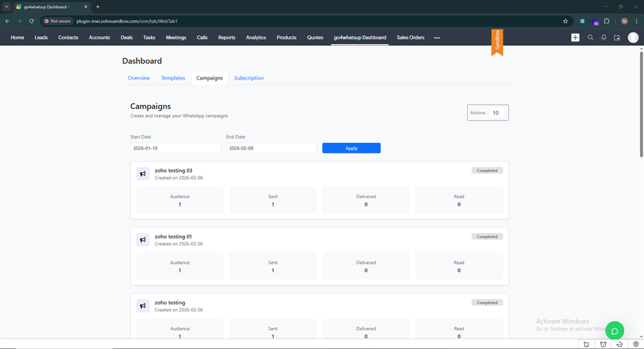Click the user profile avatar
644x349 pixels.
pyautogui.click(x=633, y=38)
